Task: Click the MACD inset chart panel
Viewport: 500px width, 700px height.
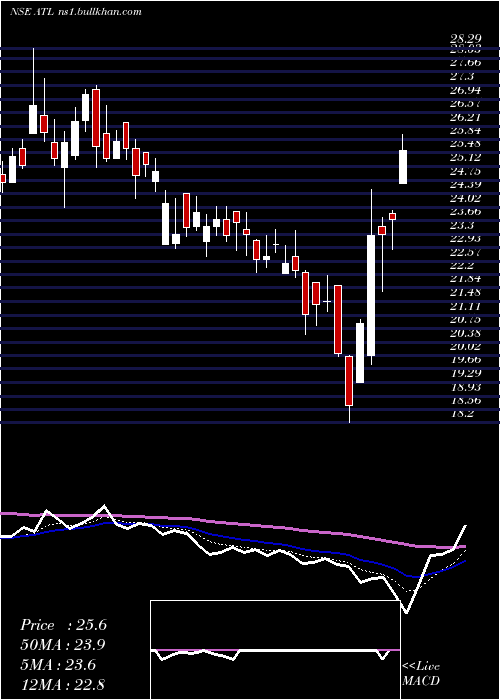Action: pos(275,650)
